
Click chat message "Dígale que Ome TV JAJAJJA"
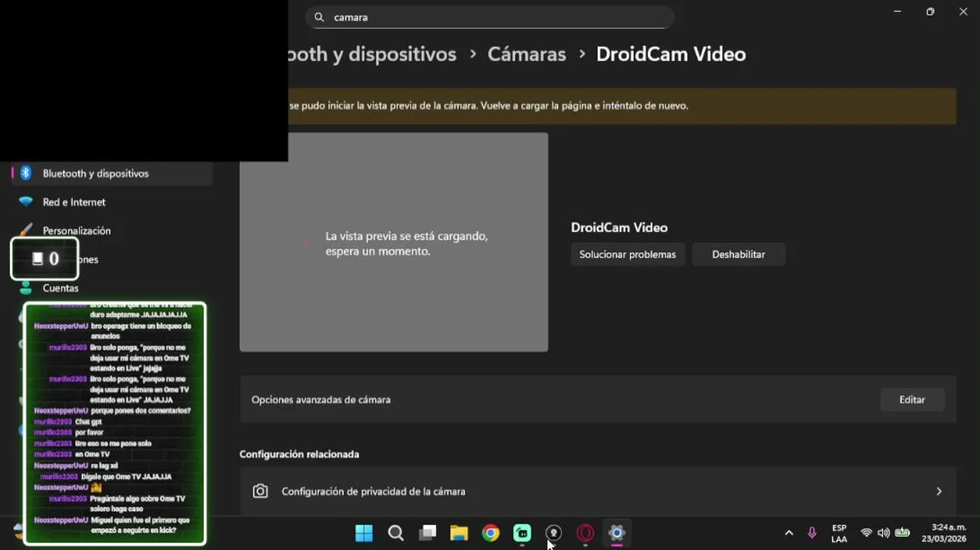coord(126,477)
